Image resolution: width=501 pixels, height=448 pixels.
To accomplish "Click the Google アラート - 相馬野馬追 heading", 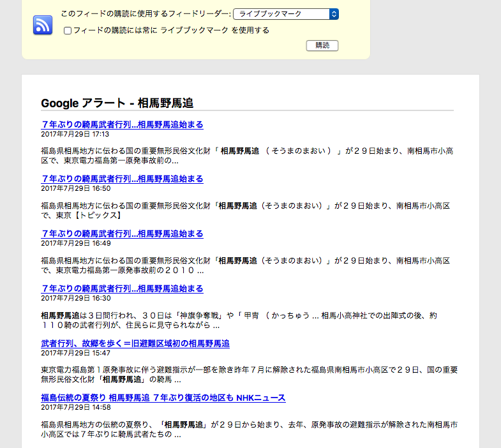I will (117, 103).
